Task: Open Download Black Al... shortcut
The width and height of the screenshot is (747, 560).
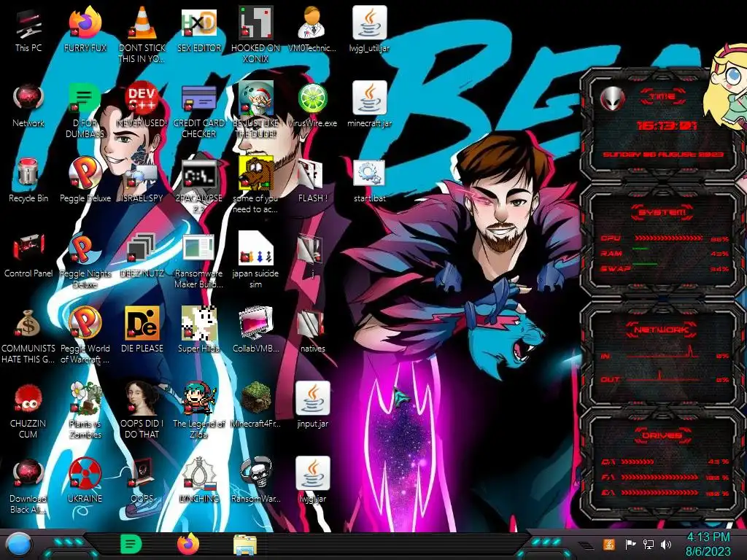Action: (x=28, y=486)
